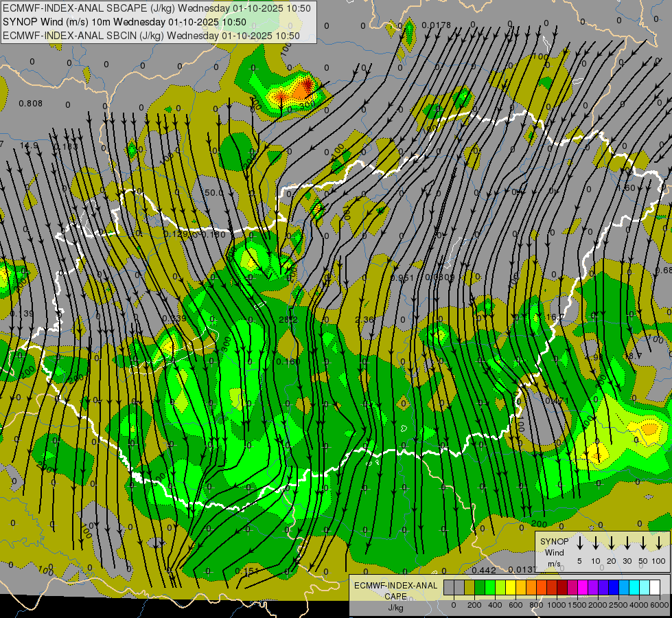Select the yellow CAPE legend swatch
The width and height of the screenshot is (672, 618).
[x=511, y=587]
